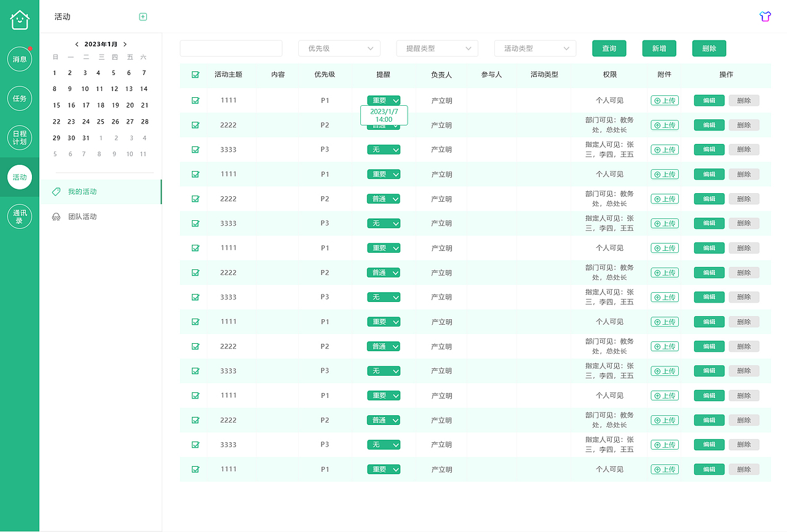Click the plus icon beside 活动 title

click(x=143, y=17)
